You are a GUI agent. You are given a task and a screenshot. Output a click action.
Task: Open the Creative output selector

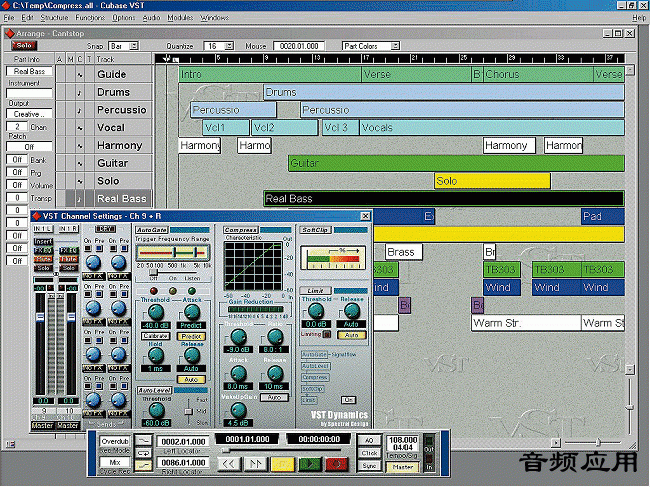29,114
